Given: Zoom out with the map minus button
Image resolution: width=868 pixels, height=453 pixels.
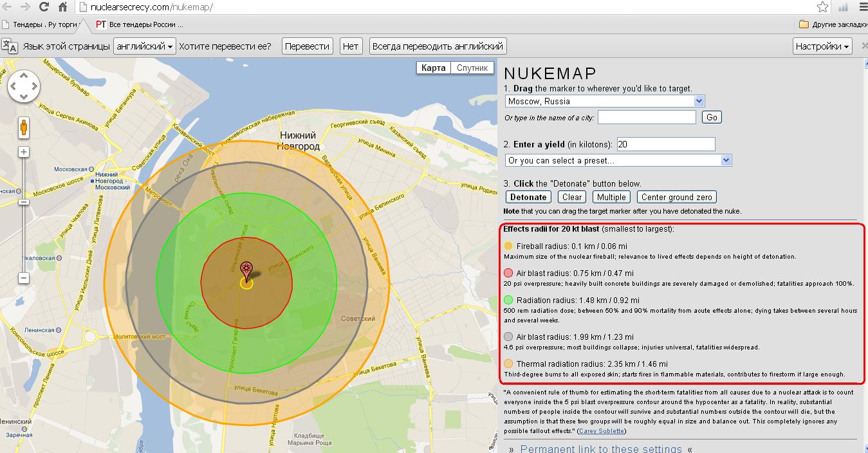Looking at the screenshot, I should click(24, 278).
